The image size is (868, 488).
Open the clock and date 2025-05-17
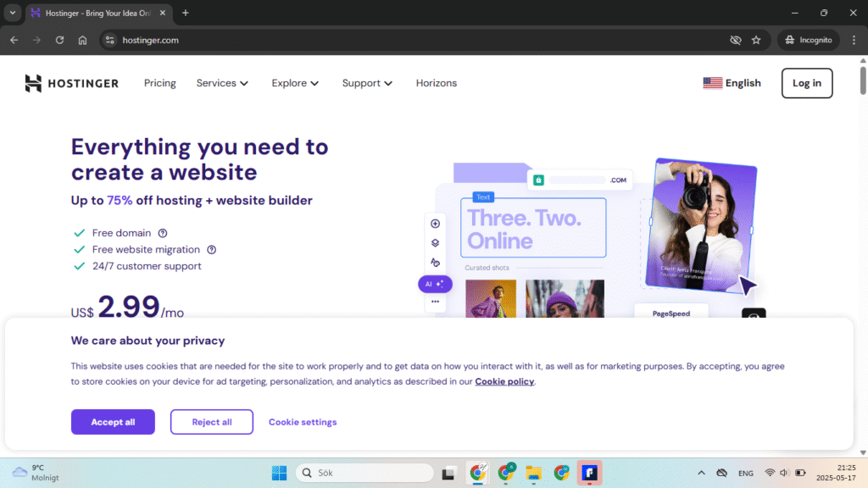tap(835, 473)
